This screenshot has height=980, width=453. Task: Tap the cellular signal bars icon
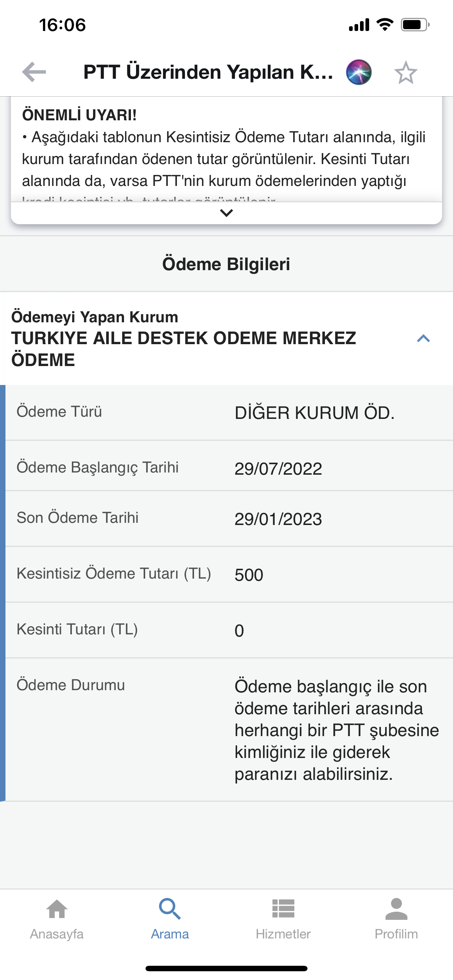click(x=359, y=25)
